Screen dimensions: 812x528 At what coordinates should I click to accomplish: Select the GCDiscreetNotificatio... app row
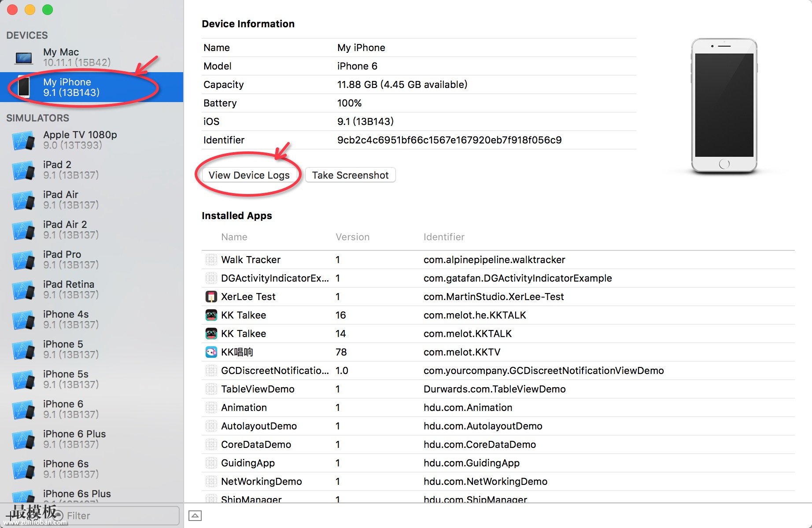[x=498, y=370]
